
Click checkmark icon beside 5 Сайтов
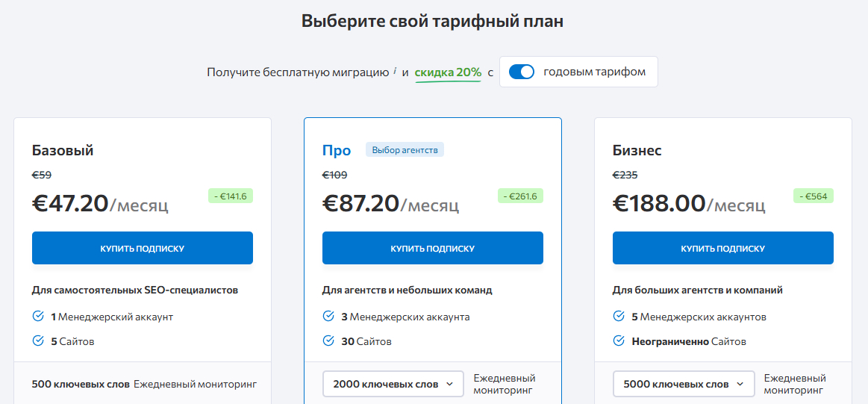tap(38, 341)
